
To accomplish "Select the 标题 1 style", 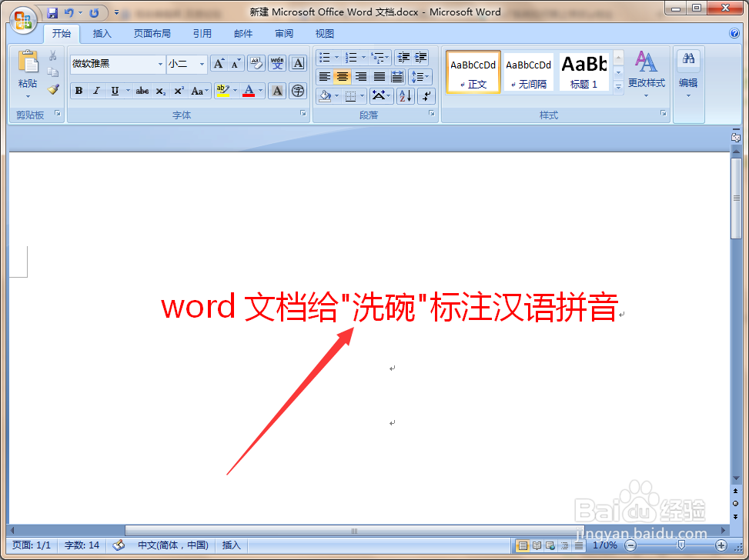I will tap(583, 72).
